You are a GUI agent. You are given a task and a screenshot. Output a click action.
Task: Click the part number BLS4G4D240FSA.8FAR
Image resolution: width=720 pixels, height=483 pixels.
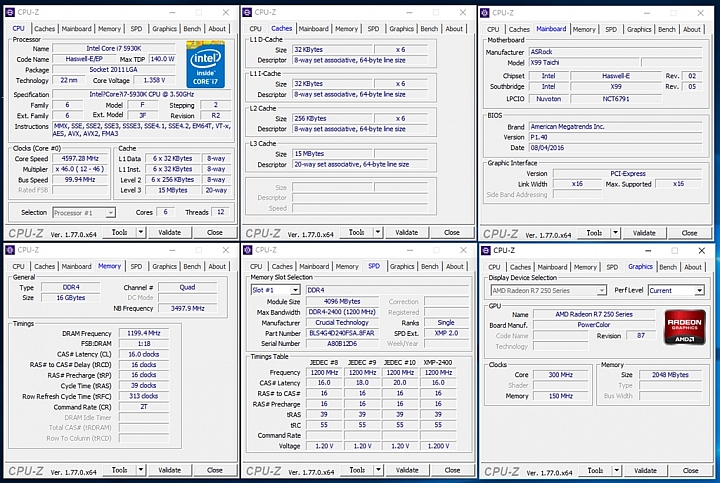click(x=342, y=333)
